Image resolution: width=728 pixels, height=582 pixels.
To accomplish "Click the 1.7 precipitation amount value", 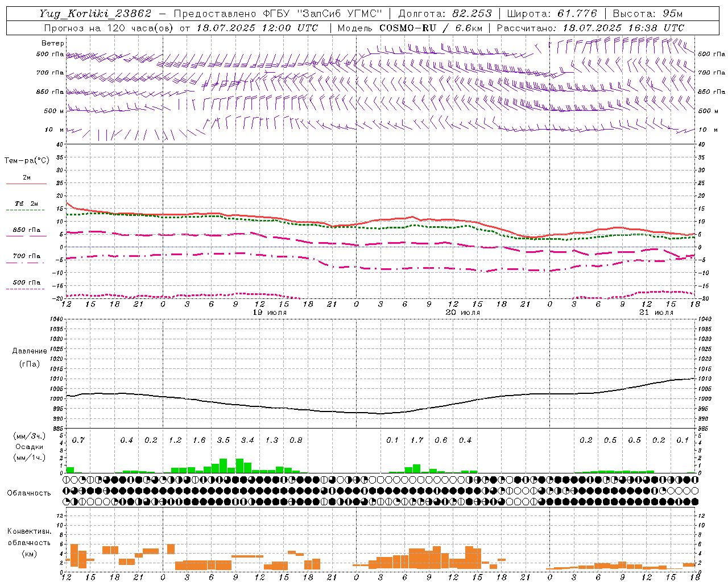I will click(417, 440).
